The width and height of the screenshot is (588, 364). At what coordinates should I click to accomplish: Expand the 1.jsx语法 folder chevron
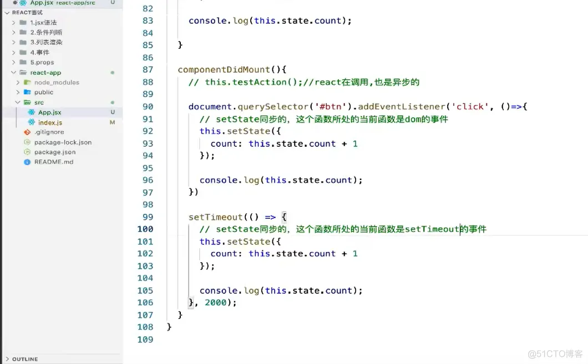(x=13, y=23)
